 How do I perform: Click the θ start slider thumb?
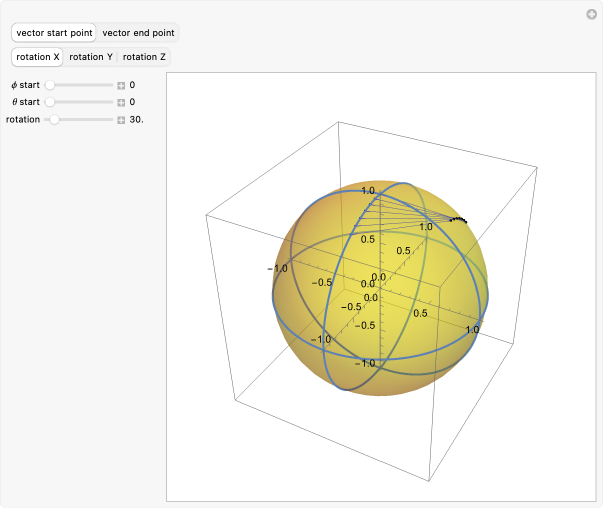click(50, 102)
